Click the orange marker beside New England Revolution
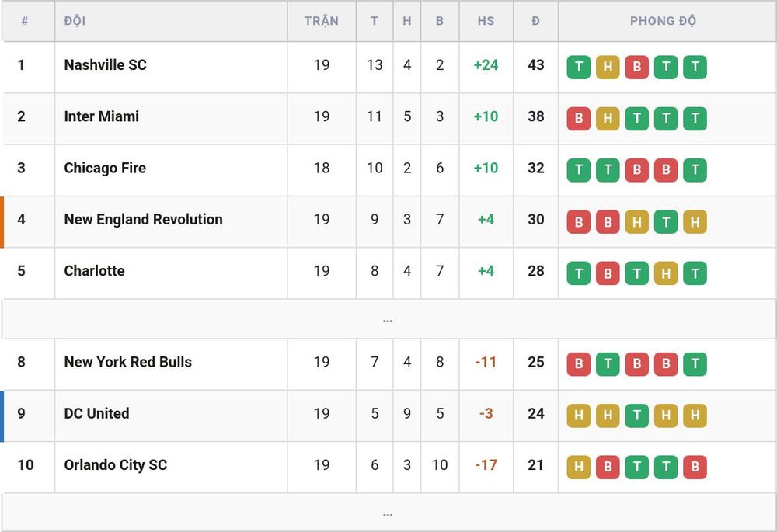The width and height of the screenshot is (777, 532). [x=2, y=222]
